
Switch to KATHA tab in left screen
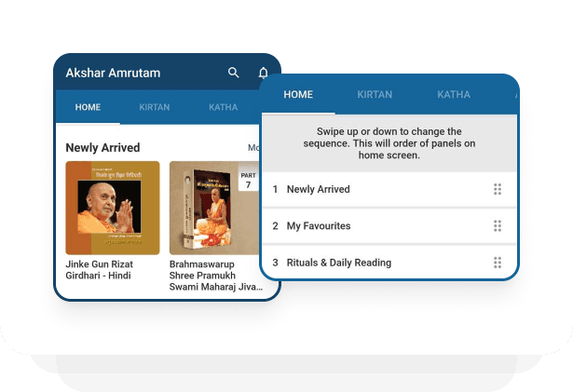223,107
